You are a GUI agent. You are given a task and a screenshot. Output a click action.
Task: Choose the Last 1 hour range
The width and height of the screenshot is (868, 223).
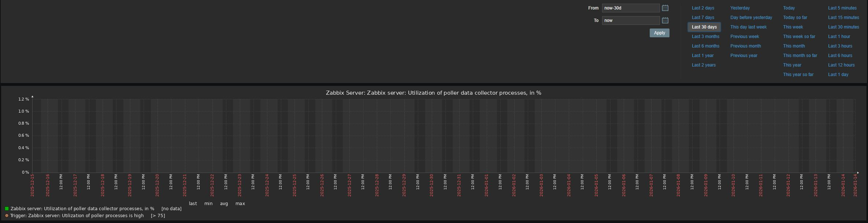[x=839, y=37]
